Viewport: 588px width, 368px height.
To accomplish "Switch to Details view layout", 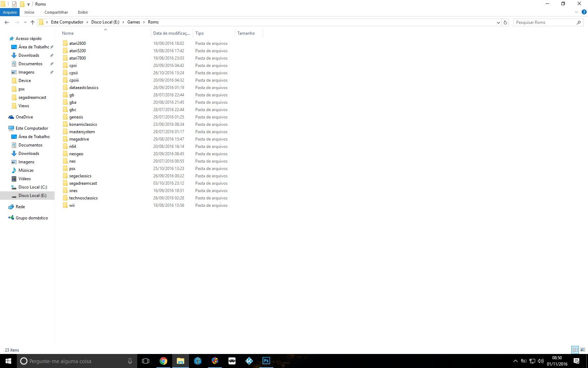I will [x=575, y=350].
